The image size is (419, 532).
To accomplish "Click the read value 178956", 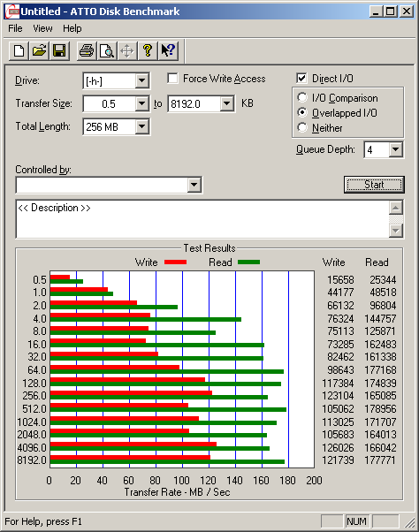I will (x=380, y=409).
